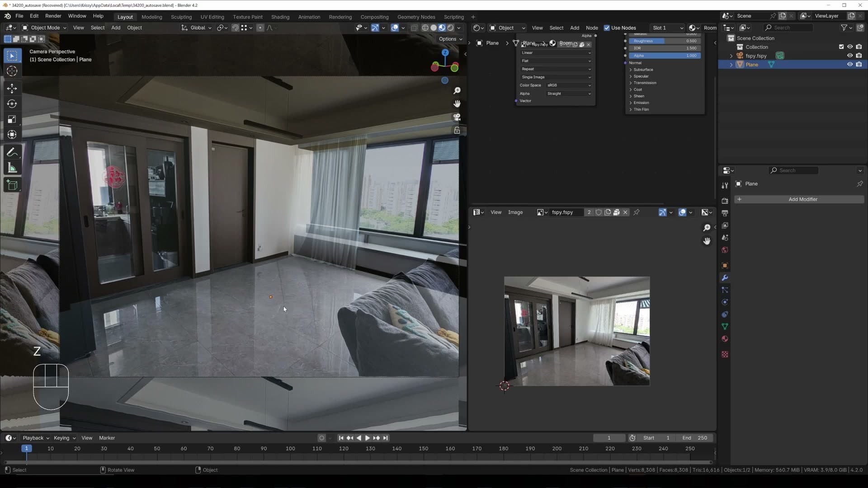Toggle snapping magnet in viewport header
Image resolution: width=868 pixels, height=488 pixels.
tap(235, 28)
